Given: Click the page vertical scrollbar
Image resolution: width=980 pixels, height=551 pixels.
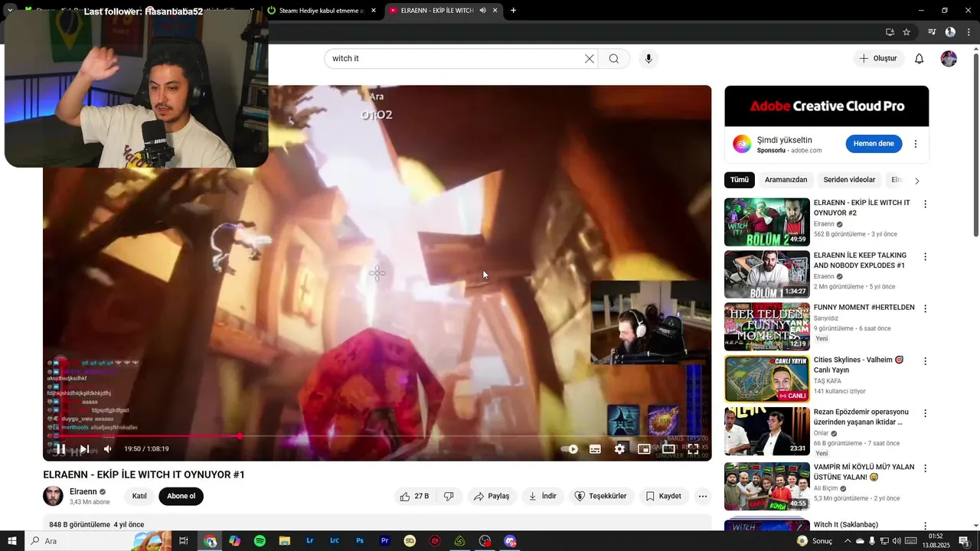Looking at the screenshot, I should (x=975, y=145).
